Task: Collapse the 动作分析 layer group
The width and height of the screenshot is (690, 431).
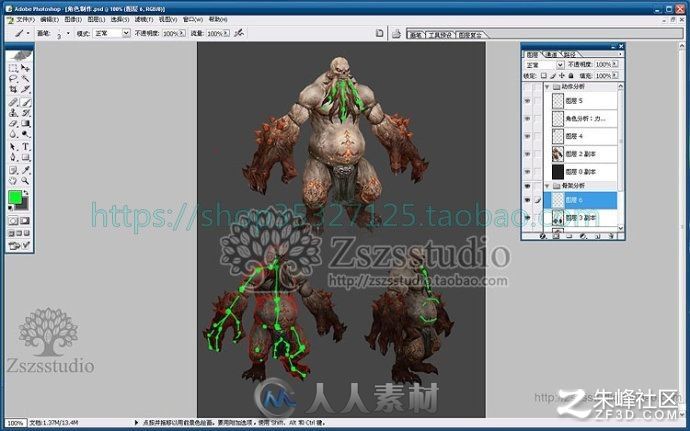Action: coord(547,87)
